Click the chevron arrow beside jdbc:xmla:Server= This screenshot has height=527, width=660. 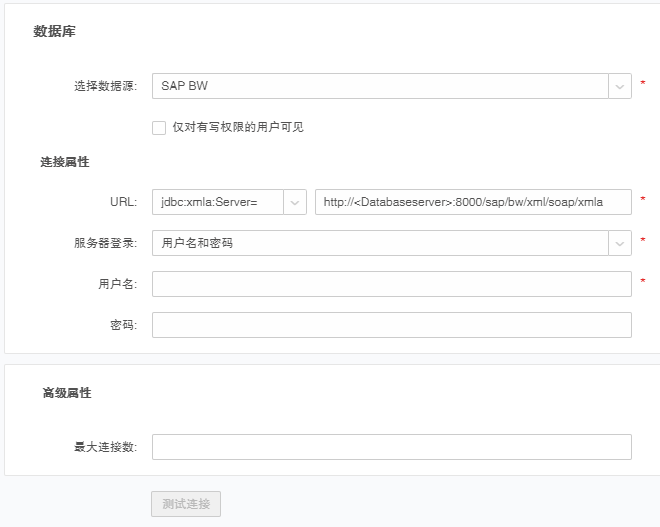(296, 202)
